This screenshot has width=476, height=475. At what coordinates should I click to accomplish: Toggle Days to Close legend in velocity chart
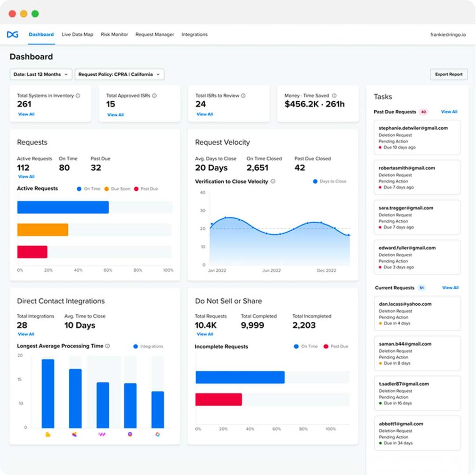[330, 181]
